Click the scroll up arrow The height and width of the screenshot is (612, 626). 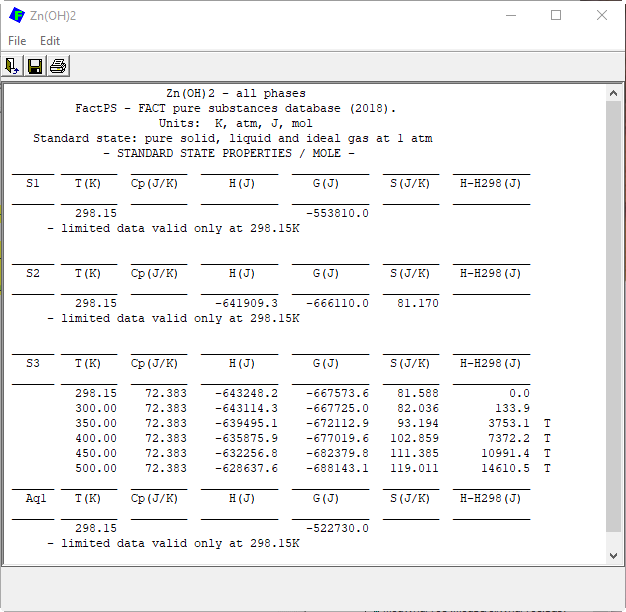pyautogui.click(x=613, y=94)
